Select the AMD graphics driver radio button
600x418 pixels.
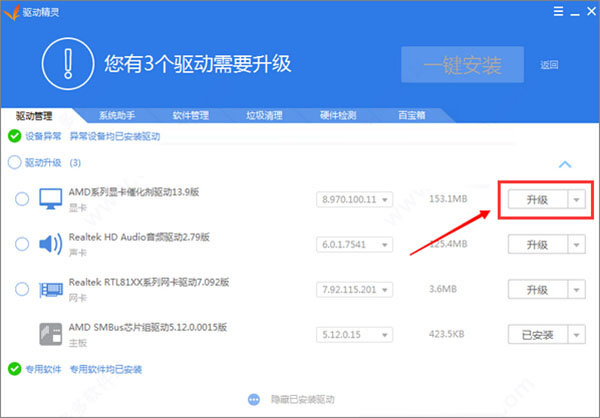pyautogui.click(x=22, y=199)
